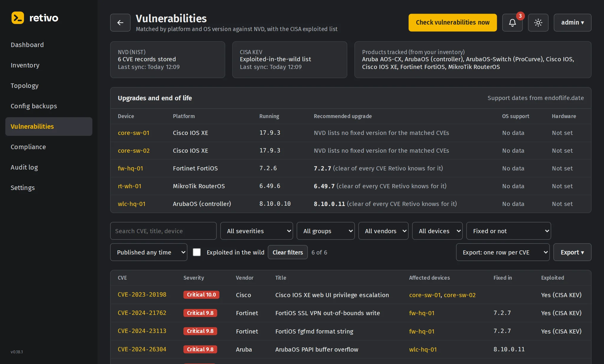Viewport: 604px width, 364px height.
Task: Toggle light theme with sun icon
Action: (538, 22)
